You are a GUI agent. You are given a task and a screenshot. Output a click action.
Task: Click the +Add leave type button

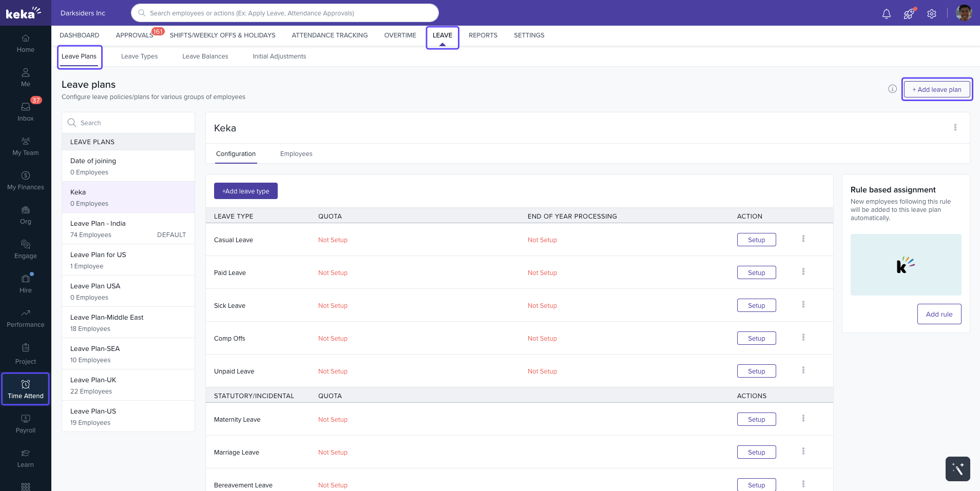pos(245,191)
